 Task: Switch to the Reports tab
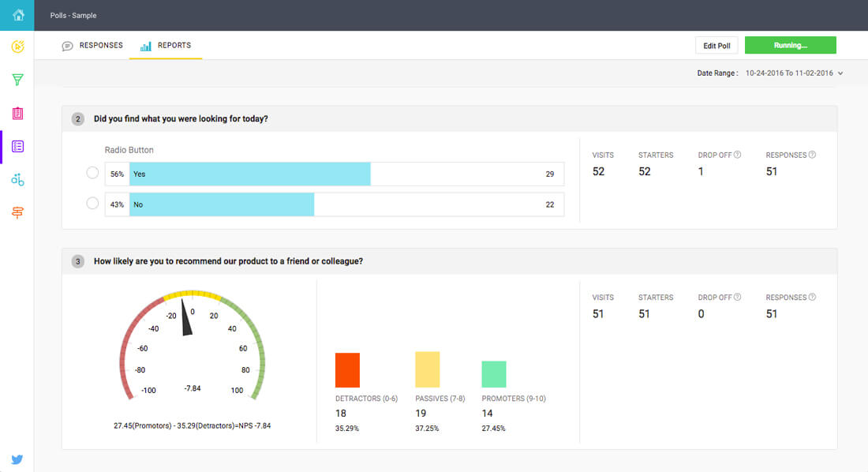tap(166, 46)
